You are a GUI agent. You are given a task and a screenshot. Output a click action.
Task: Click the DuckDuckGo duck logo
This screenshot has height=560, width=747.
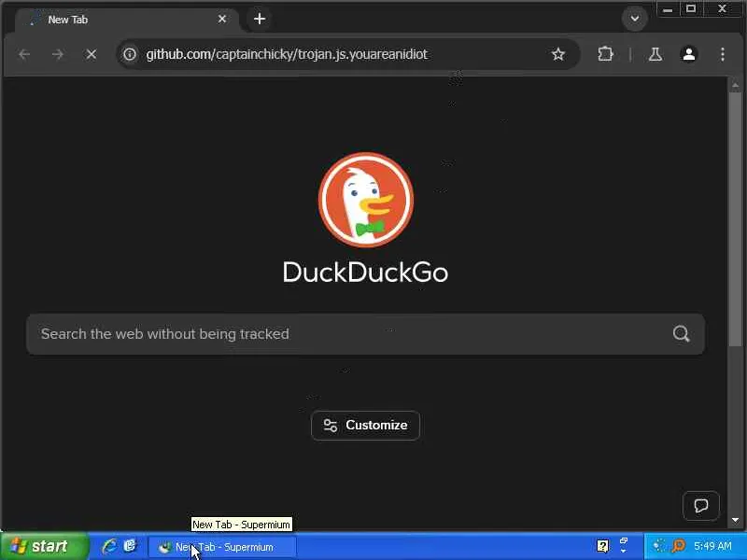coord(366,200)
